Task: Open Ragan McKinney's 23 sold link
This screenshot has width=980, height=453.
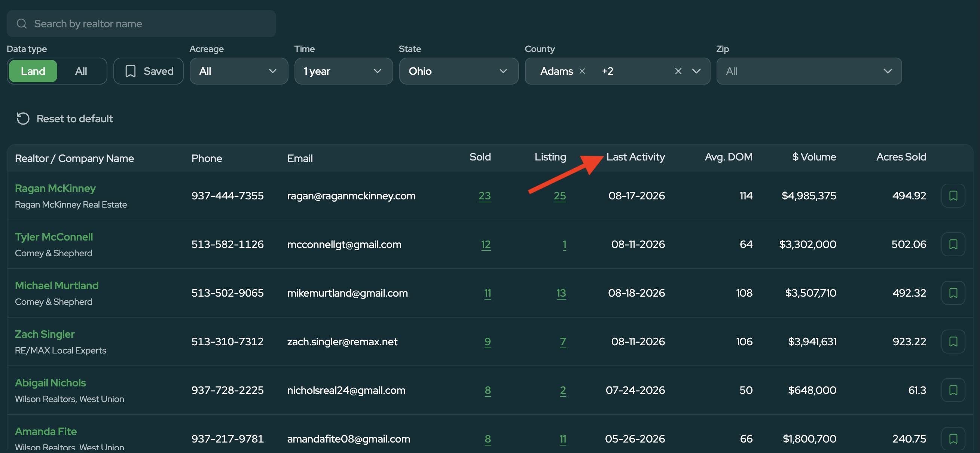Action: point(484,196)
